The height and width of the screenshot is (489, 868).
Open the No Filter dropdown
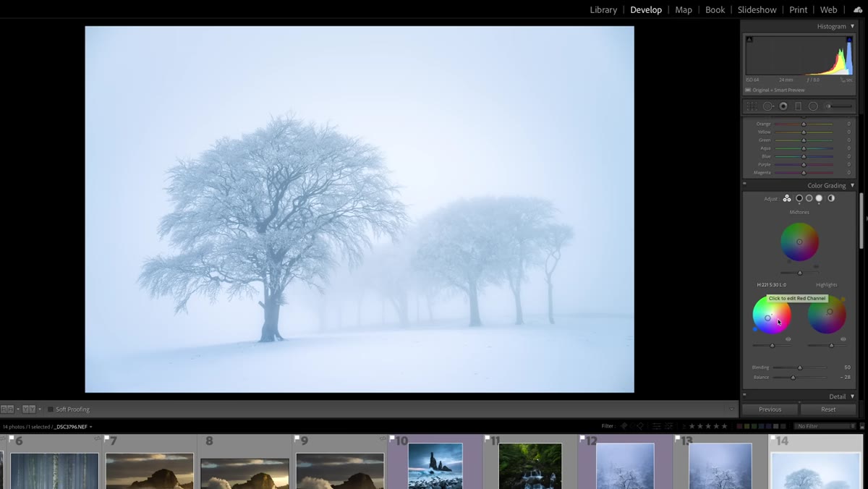click(825, 427)
